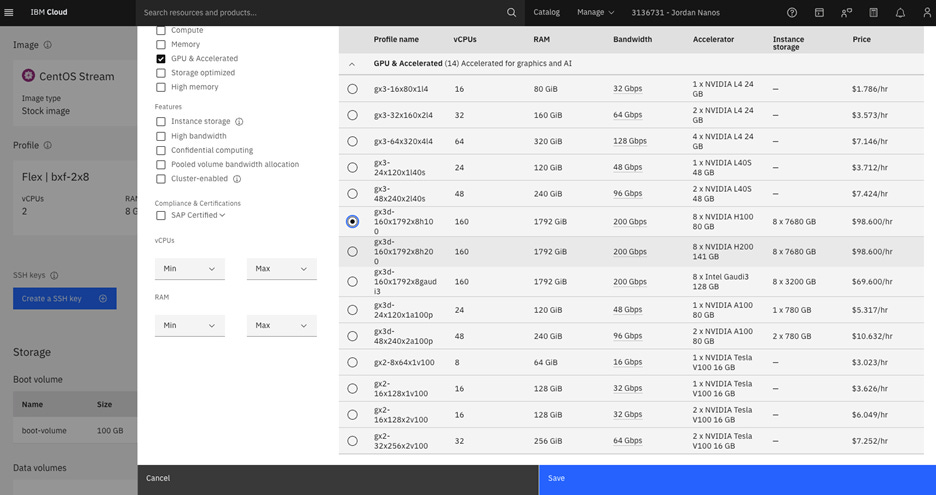Image resolution: width=936 pixels, height=495 pixels.
Task: Sort by RAM column header
Action: click(x=541, y=39)
